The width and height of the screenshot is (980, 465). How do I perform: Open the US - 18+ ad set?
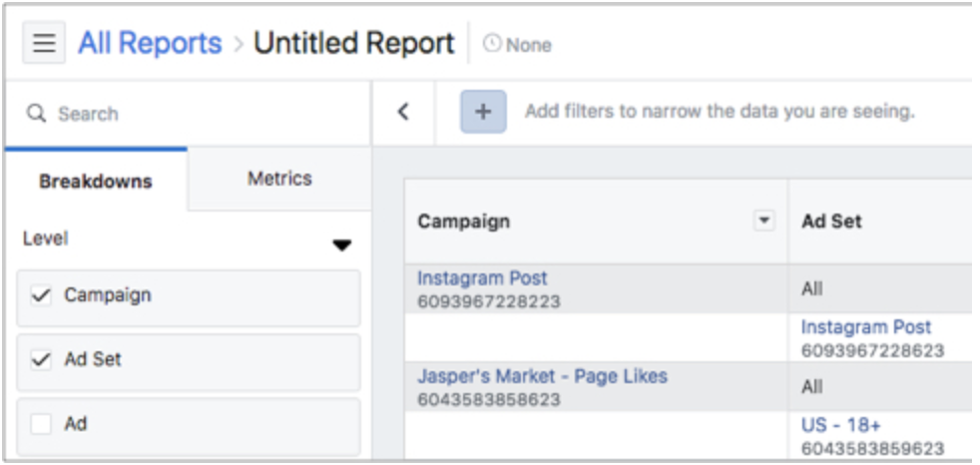coord(840,425)
